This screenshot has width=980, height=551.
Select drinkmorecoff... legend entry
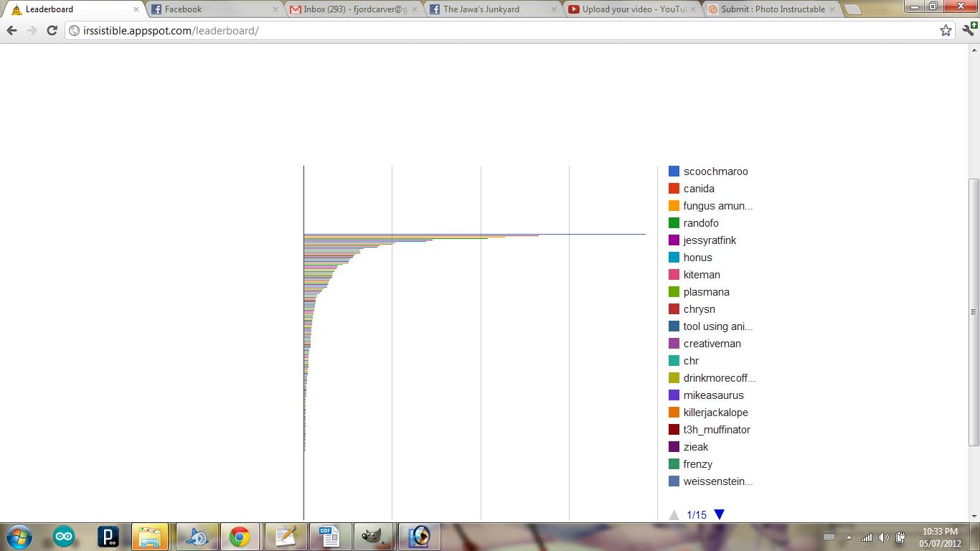pos(720,378)
